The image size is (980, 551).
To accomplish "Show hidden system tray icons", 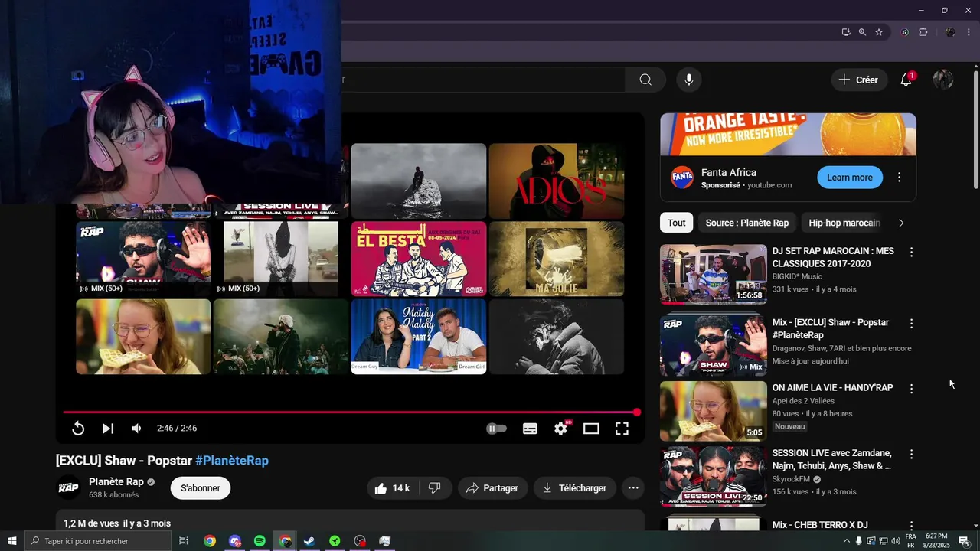I will click(846, 541).
